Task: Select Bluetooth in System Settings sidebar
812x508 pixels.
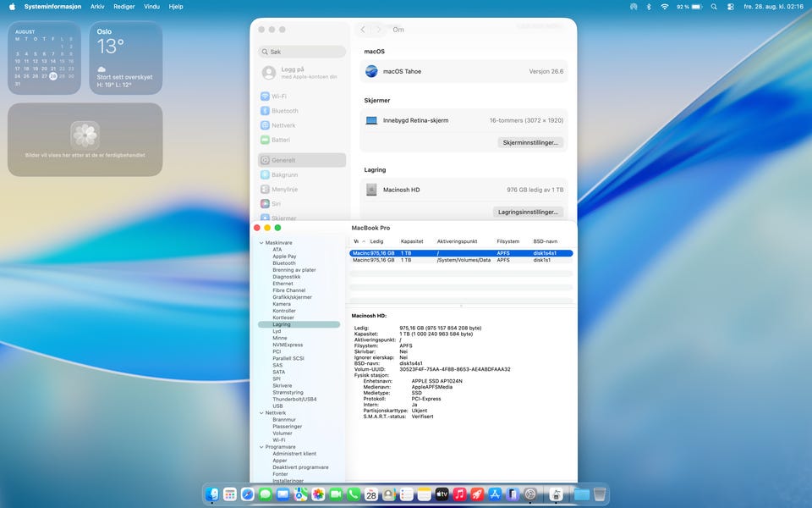Action: click(302, 111)
